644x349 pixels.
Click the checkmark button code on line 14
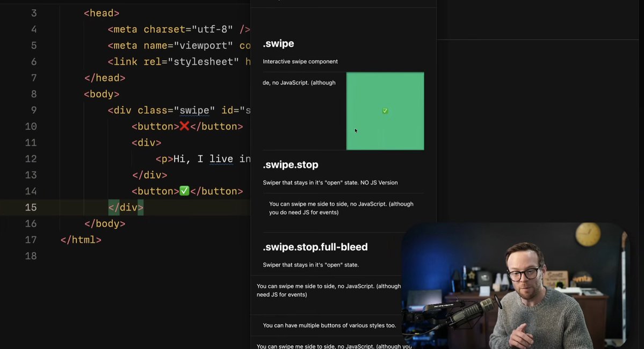[x=187, y=191]
